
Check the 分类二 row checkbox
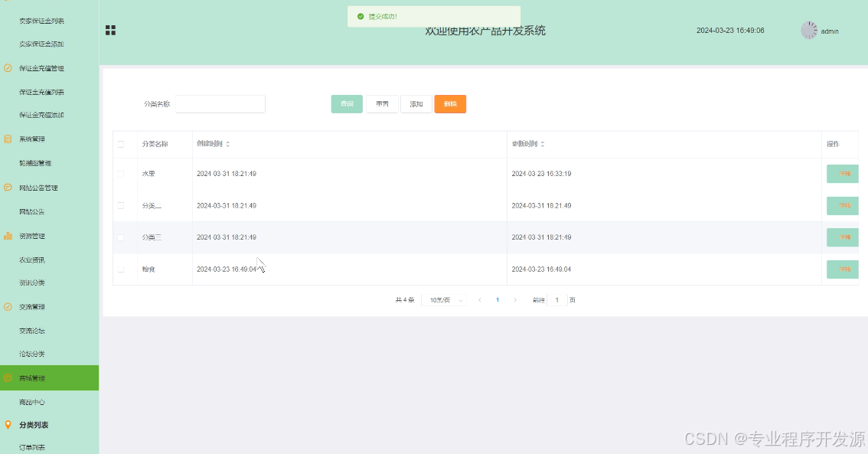point(121,205)
